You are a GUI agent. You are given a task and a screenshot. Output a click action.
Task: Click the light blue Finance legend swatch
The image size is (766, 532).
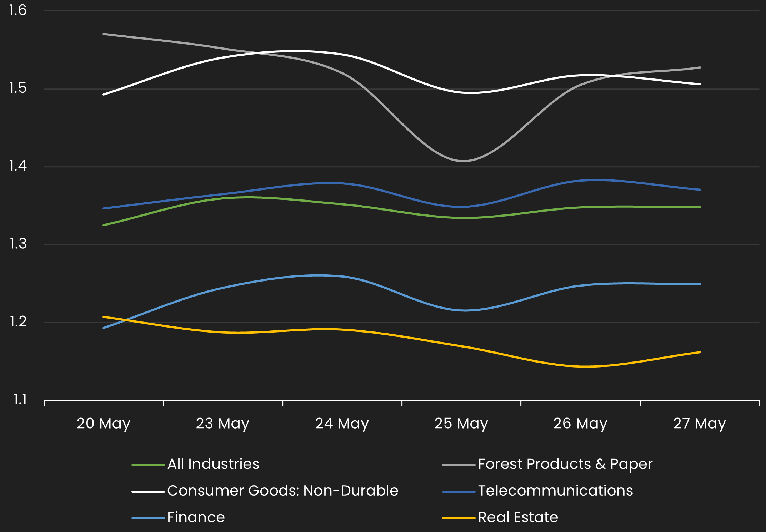click(148, 518)
